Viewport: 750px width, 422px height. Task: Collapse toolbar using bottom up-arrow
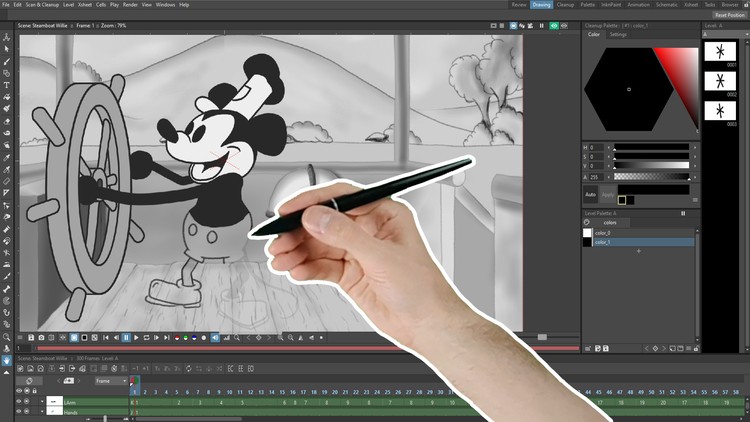(7, 372)
